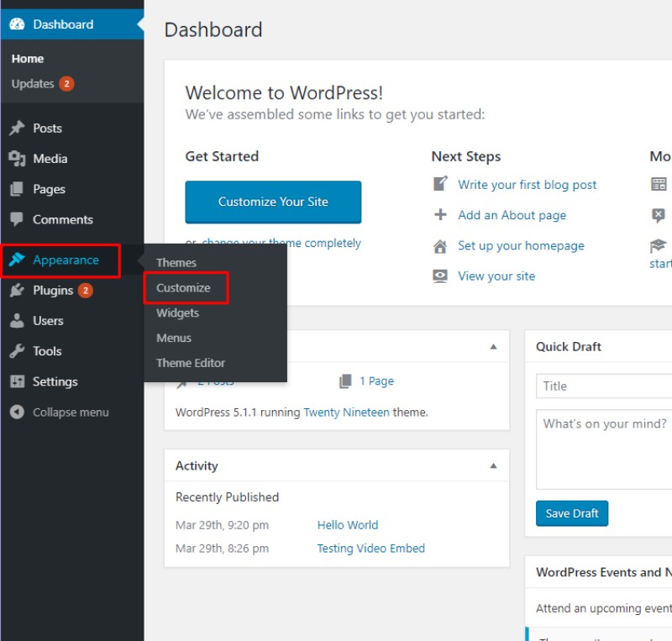Open the Add an About page link
This screenshot has height=641, width=672.
click(512, 215)
